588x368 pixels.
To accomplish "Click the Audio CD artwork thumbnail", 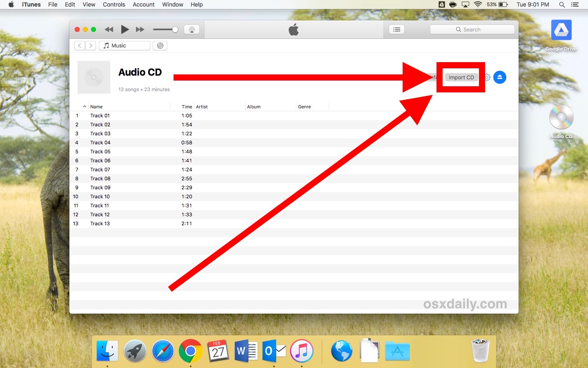I will [94, 77].
